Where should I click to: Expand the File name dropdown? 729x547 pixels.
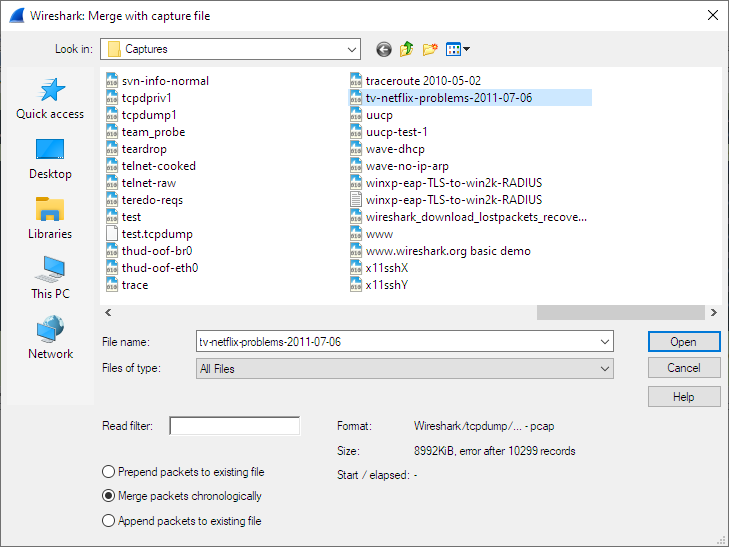click(604, 342)
